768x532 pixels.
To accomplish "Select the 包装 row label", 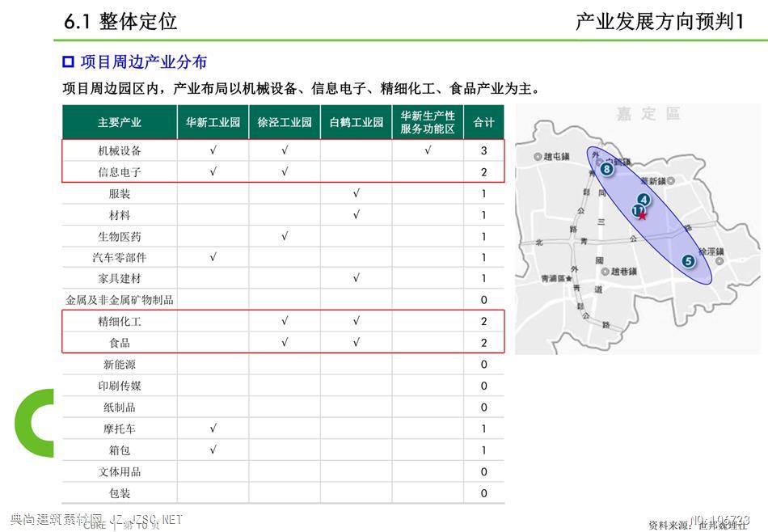I will pos(120,493).
